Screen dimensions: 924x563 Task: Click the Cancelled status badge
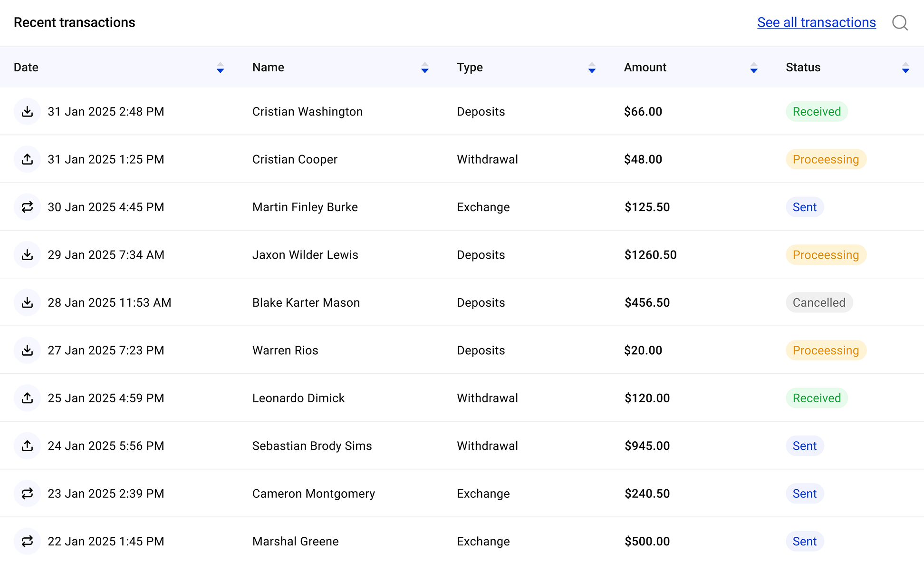tap(819, 302)
